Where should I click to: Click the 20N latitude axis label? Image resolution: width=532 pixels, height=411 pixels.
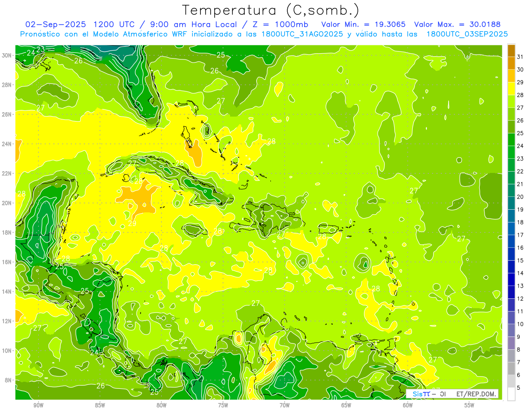[7, 203]
